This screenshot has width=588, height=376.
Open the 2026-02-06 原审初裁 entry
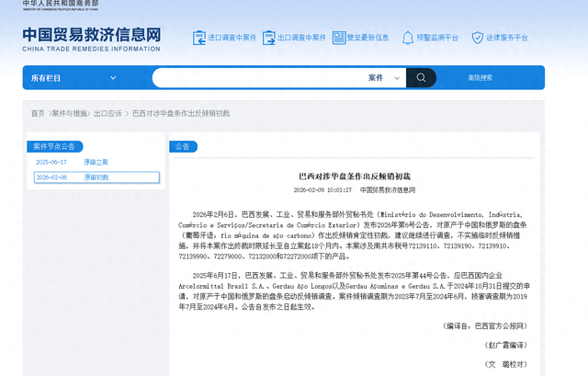[71, 177]
